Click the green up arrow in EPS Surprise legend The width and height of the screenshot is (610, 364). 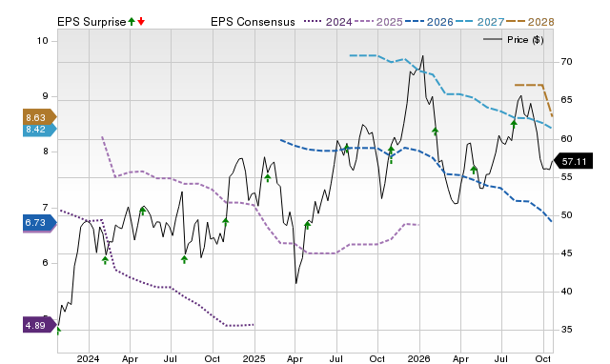coord(132,22)
